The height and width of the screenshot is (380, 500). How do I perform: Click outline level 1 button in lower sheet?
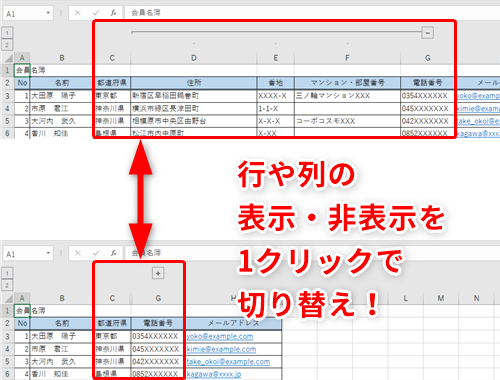click(x=7, y=273)
